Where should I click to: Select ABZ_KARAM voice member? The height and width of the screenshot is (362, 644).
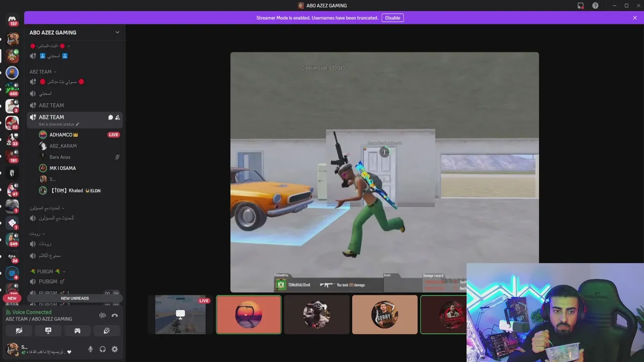point(74,146)
